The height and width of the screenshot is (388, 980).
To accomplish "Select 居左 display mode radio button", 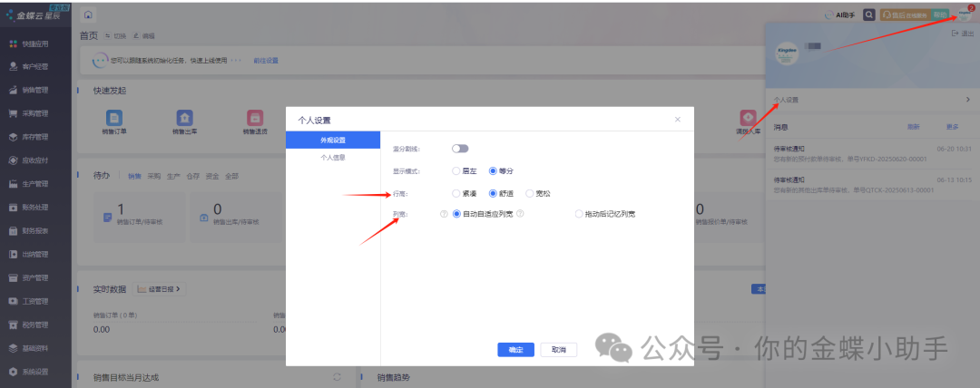I will (x=456, y=170).
